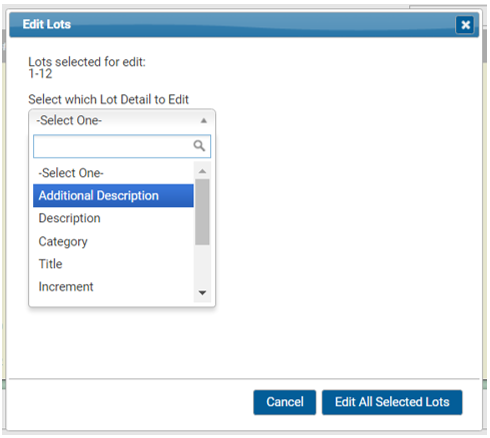Screen dimensions: 490x438
Task: Click the list scrollbar up arrow
Action: coord(202,171)
